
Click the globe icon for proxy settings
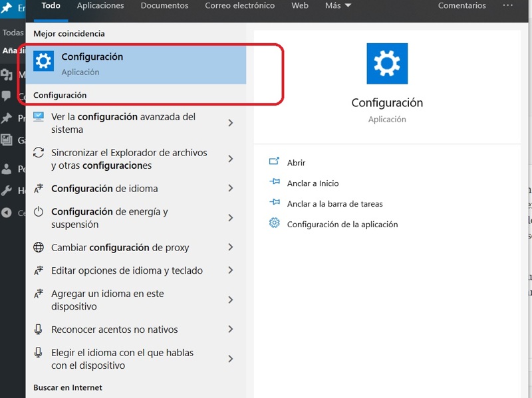coord(39,248)
